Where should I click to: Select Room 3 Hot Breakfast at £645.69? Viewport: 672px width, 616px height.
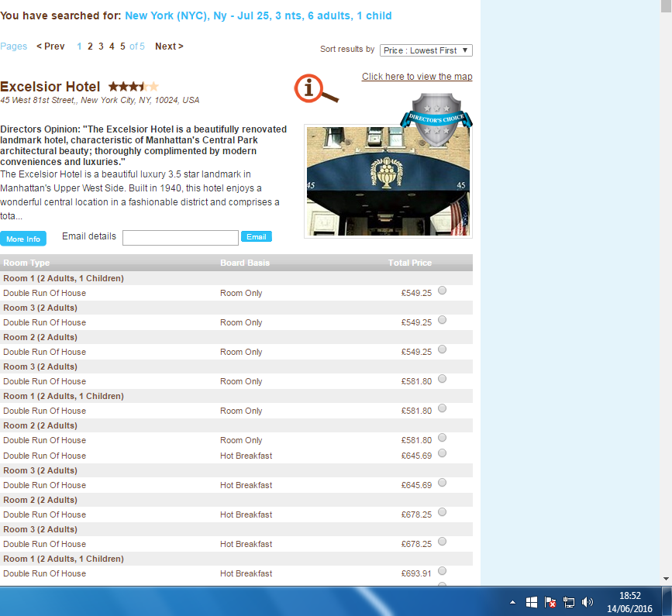click(443, 483)
